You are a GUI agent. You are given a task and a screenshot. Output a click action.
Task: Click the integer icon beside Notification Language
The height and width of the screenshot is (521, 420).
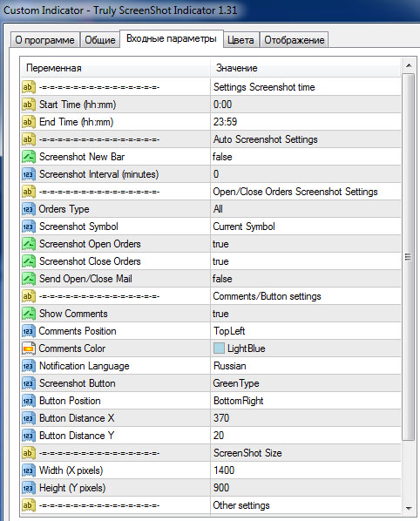[28, 366]
